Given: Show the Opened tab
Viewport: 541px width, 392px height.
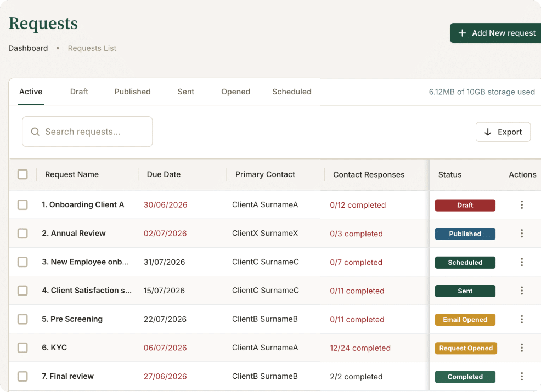Looking at the screenshot, I should coord(235,92).
